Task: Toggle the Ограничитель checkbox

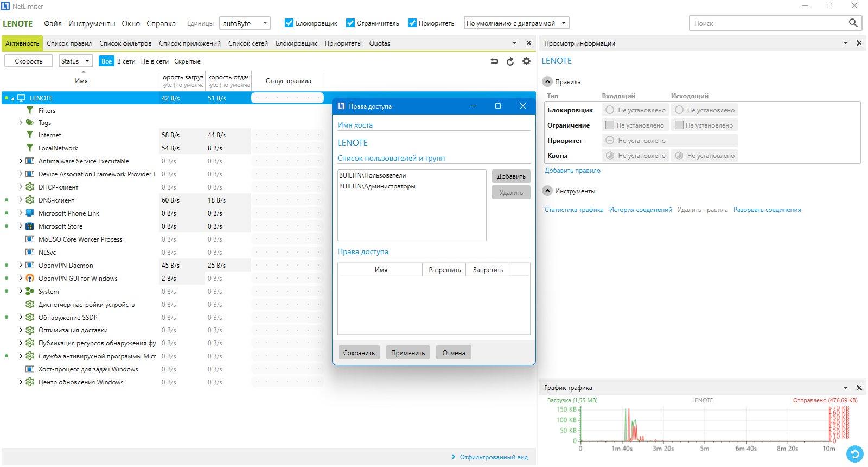Action: 350,23
